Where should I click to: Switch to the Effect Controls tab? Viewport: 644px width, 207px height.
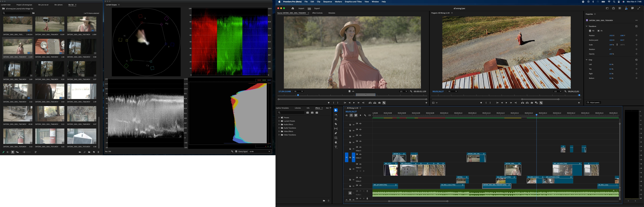pyautogui.click(x=317, y=13)
